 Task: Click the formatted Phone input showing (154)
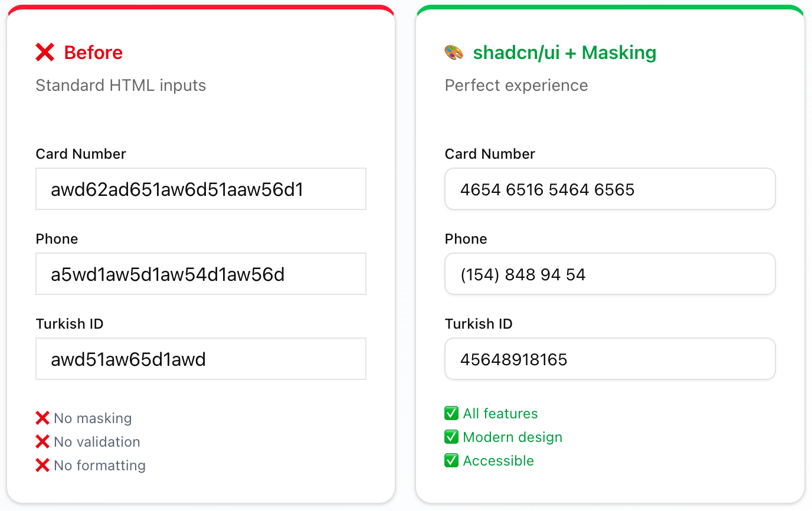[610, 274]
